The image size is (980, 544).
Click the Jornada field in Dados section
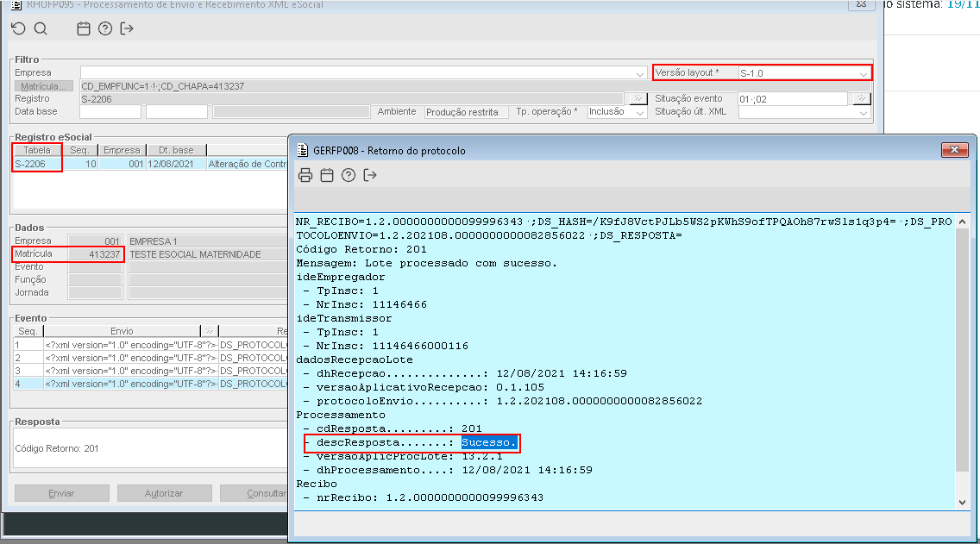coord(95,293)
